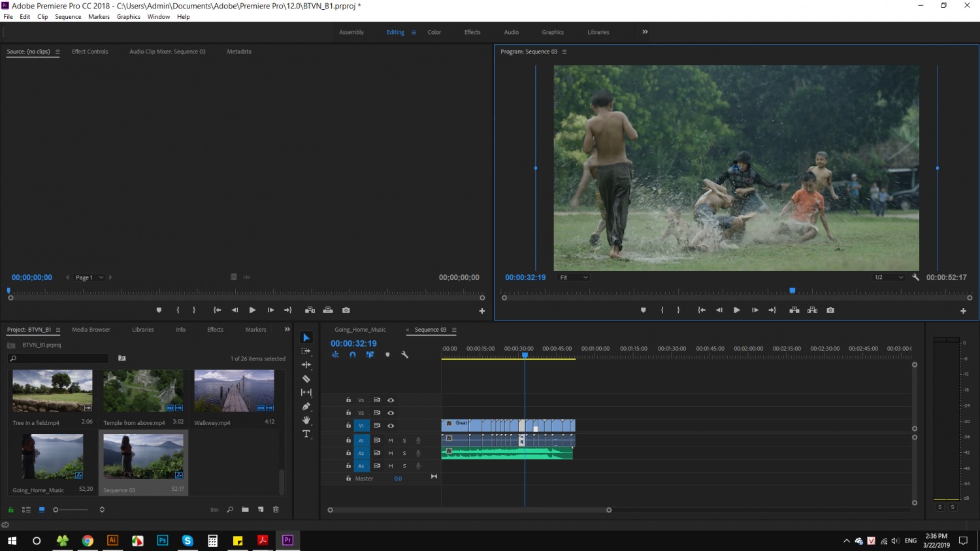
Task: Open the 1/2 playback resolution dropdown
Action: pos(889,277)
